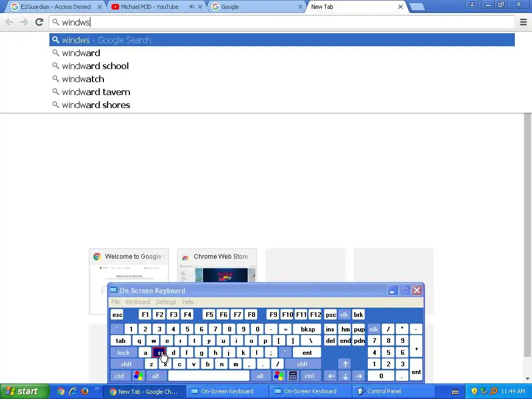Select the 'windwatch' suggestion

coord(282,79)
